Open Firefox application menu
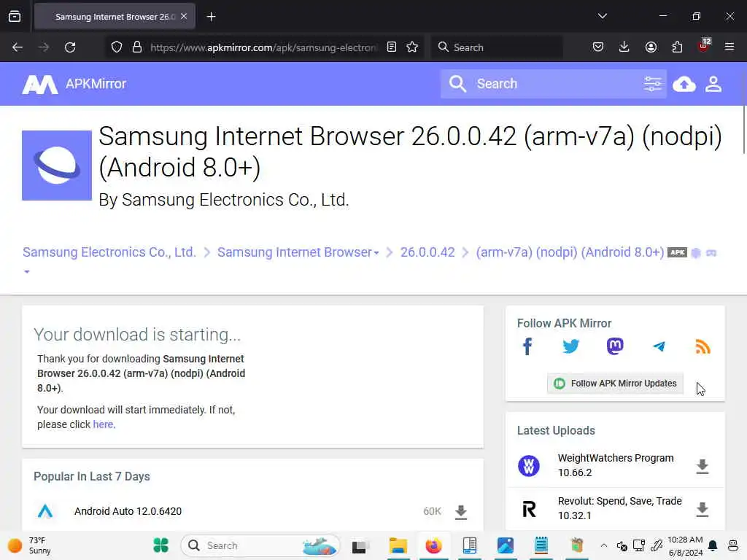This screenshot has height=560, width=747. [729, 47]
